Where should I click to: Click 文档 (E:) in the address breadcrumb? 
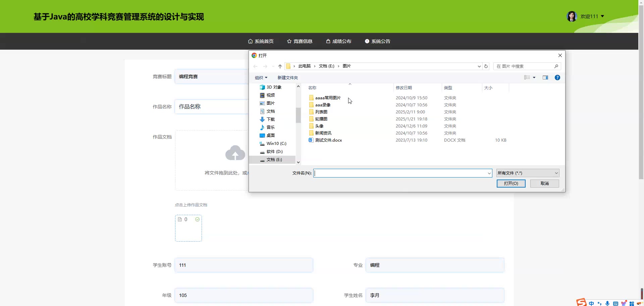(x=327, y=66)
